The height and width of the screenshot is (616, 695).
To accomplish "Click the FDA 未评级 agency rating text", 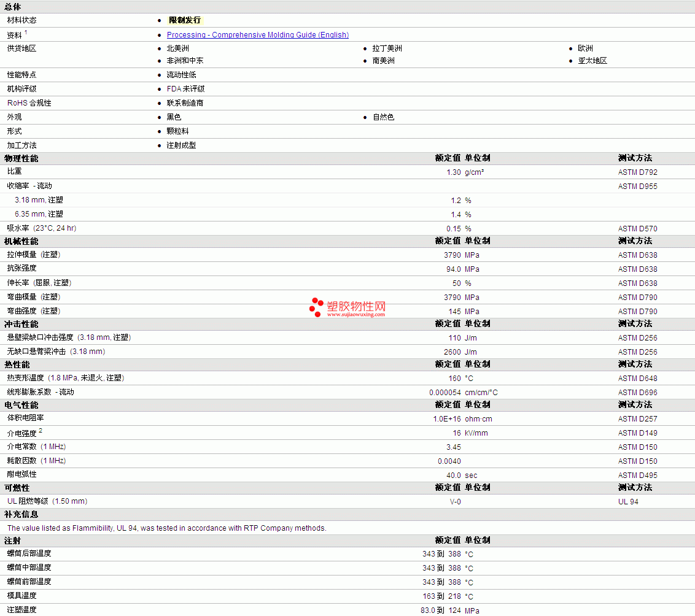I will point(185,89).
